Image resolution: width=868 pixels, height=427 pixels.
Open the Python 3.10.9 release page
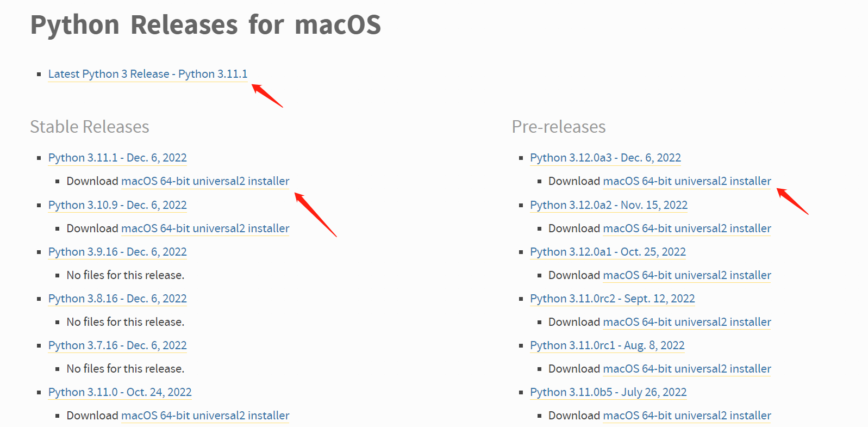pyautogui.click(x=117, y=205)
